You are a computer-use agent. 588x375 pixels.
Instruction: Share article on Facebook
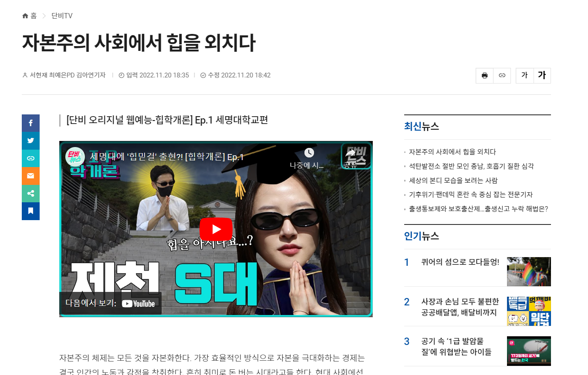tap(30, 123)
